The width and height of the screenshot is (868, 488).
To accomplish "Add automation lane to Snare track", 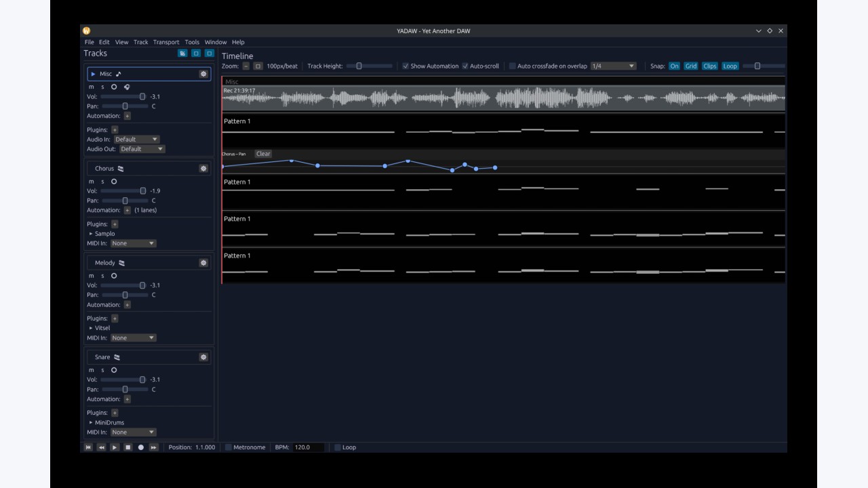I will 127,399.
